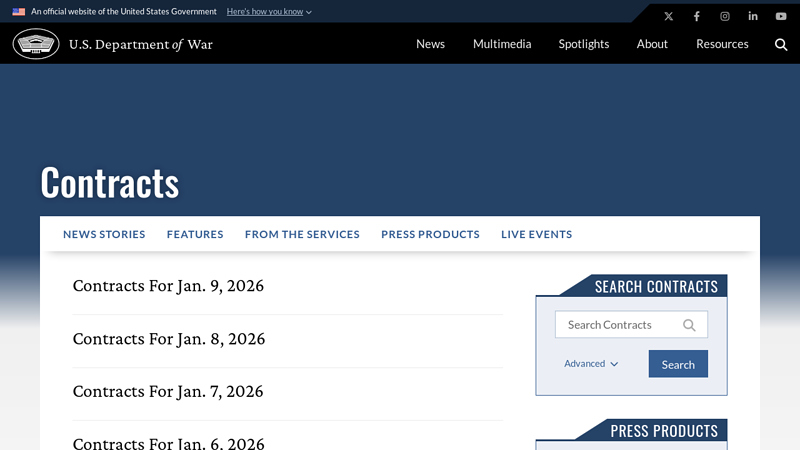Open the Resources menu
Screen dimensions: 800x450
point(722,44)
